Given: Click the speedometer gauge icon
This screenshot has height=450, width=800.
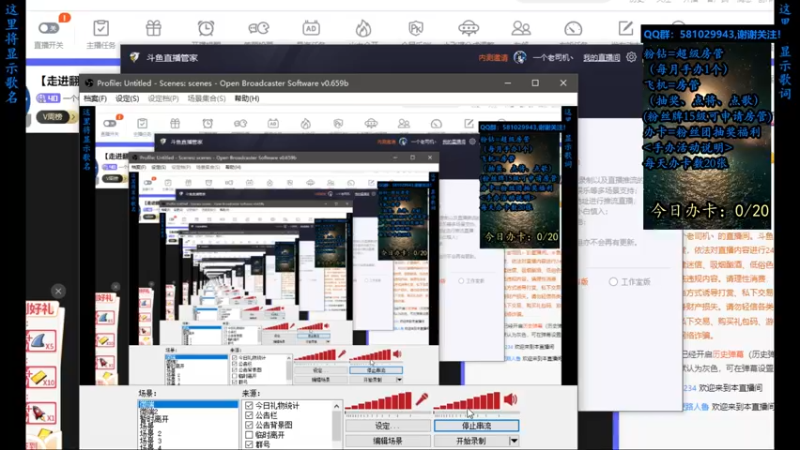Looking at the screenshot, I should click(573, 28).
